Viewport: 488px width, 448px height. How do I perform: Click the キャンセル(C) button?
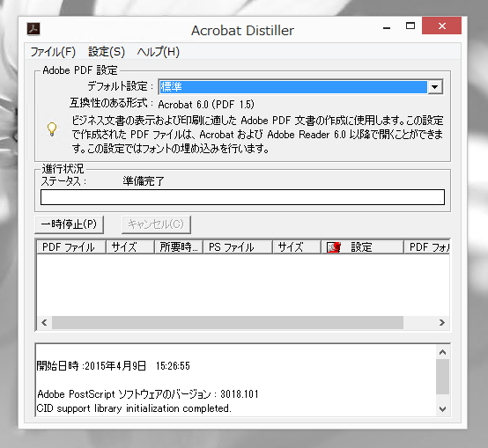pos(156,224)
